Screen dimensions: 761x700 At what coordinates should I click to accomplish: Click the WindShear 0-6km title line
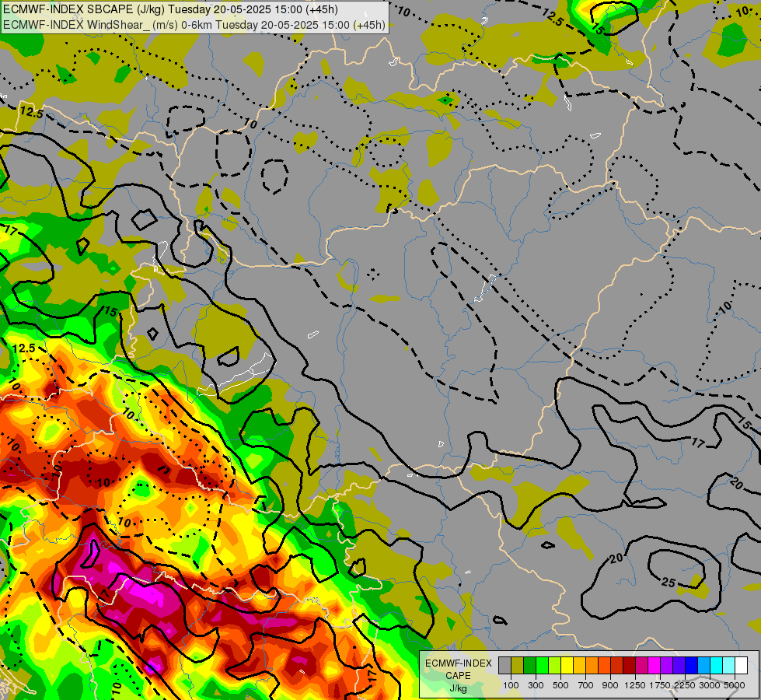[194, 25]
